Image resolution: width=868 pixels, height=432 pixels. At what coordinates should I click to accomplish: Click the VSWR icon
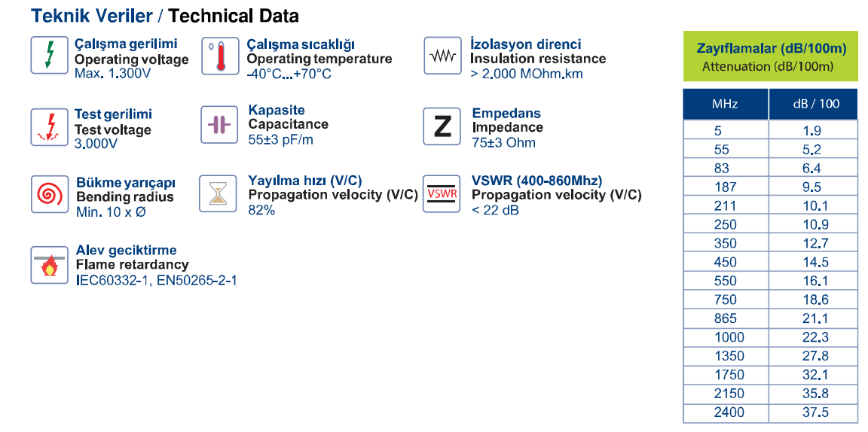click(x=442, y=193)
